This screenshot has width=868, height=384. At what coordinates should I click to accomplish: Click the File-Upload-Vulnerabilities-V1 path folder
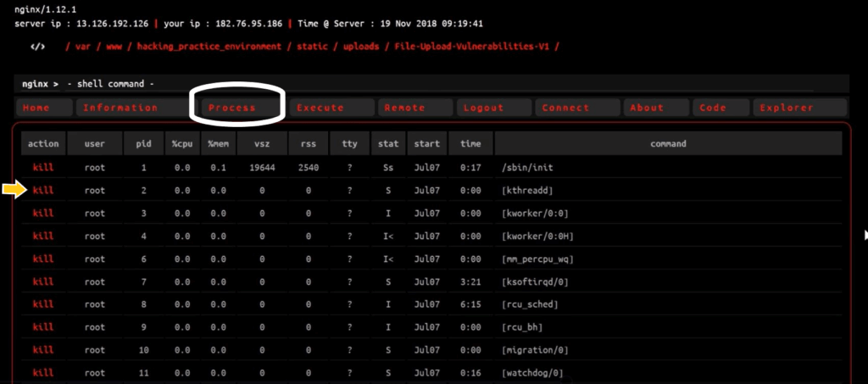tap(472, 47)
